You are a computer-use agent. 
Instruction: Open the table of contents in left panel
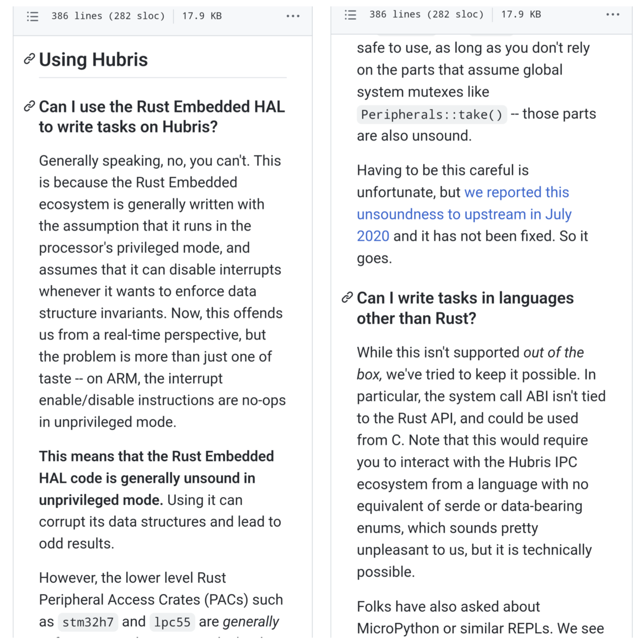point(33,17)
